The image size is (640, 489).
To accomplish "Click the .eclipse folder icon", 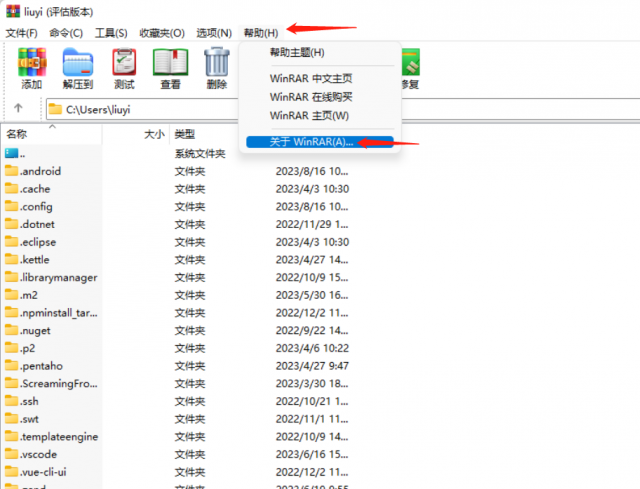I will tap(11, 241).
